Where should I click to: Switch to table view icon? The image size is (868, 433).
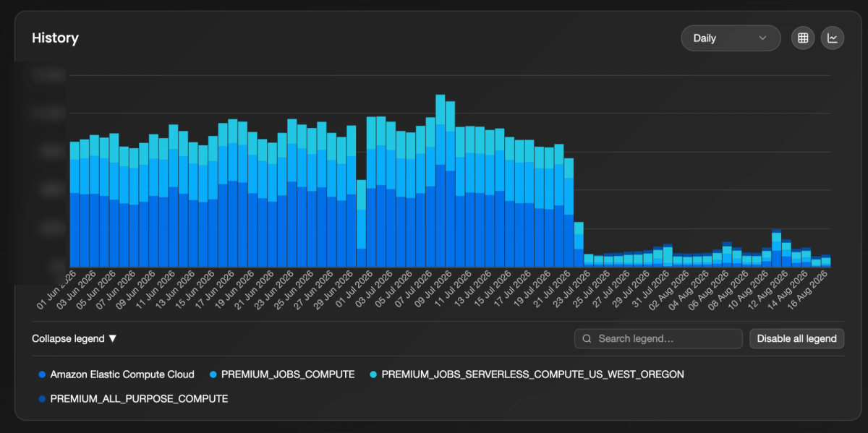[802, 38]
